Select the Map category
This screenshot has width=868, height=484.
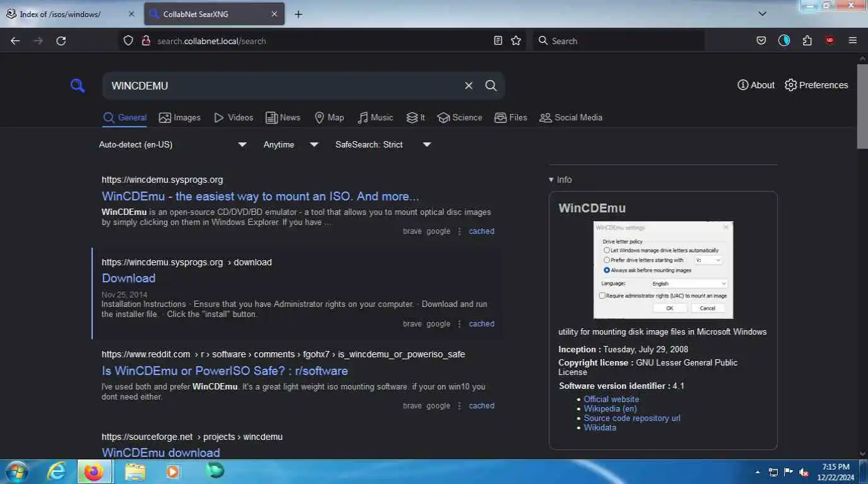pyautogui.click(x=329, y=117)
